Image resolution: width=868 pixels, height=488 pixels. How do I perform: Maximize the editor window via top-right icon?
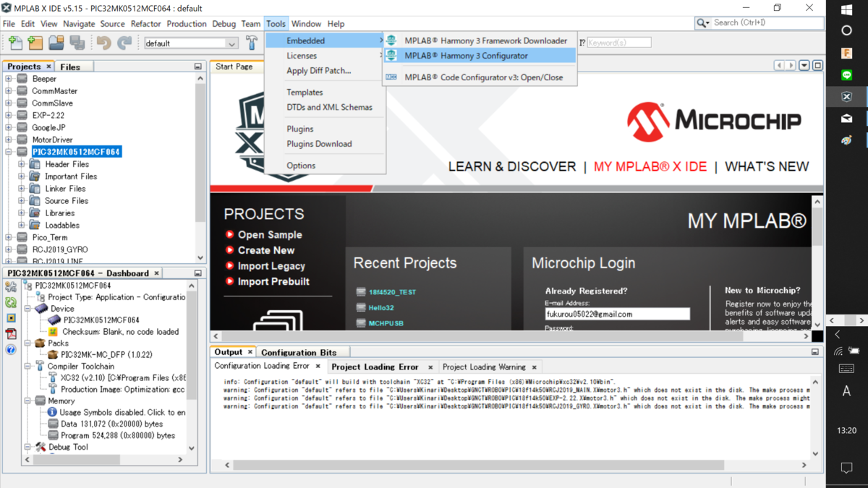817,66
